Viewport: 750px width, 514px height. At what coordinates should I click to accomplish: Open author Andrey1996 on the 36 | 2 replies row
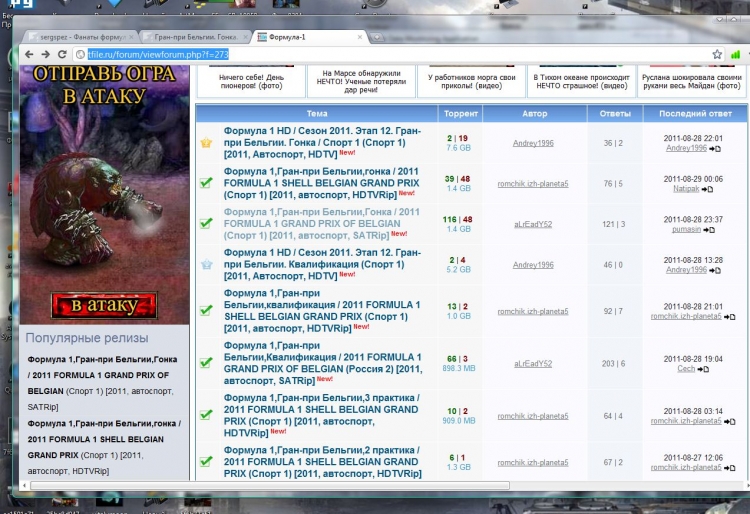pos(533,143)
